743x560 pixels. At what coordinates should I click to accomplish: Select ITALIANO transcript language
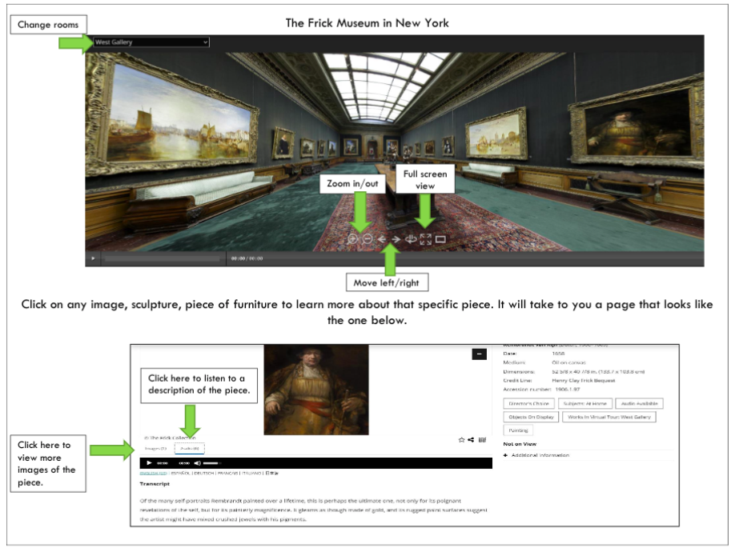251,473
